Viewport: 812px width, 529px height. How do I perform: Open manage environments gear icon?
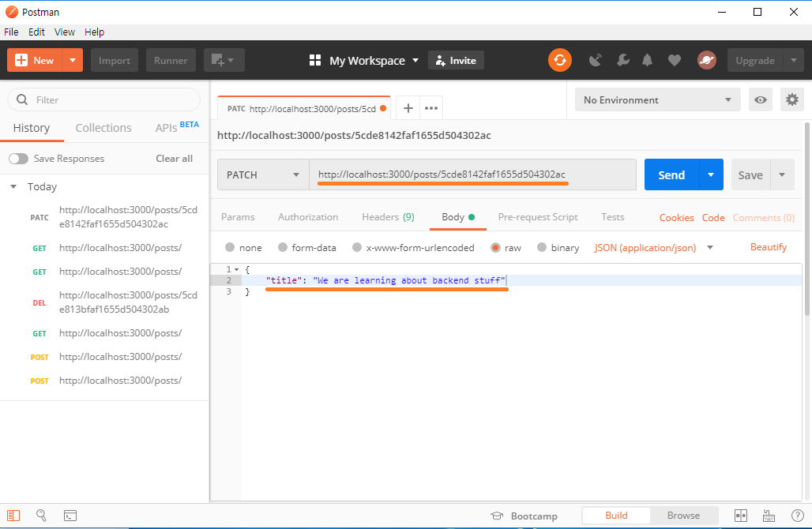791,99
